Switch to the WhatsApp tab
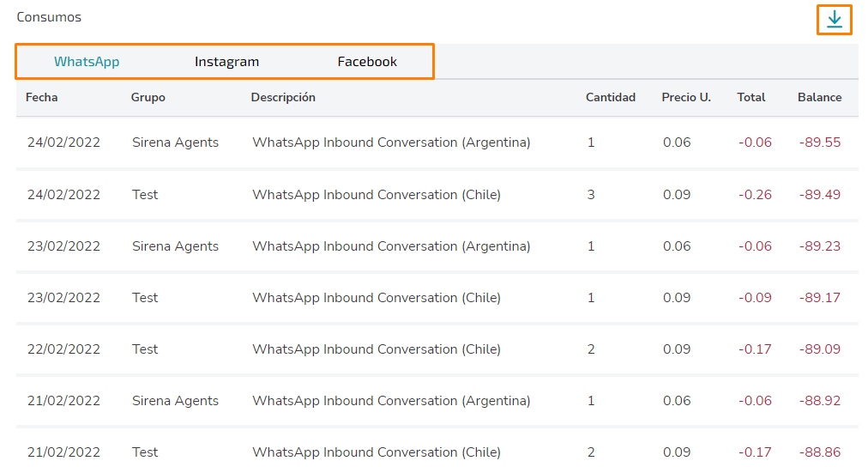This screenshot has height=467, width=868. pos(87,62)
